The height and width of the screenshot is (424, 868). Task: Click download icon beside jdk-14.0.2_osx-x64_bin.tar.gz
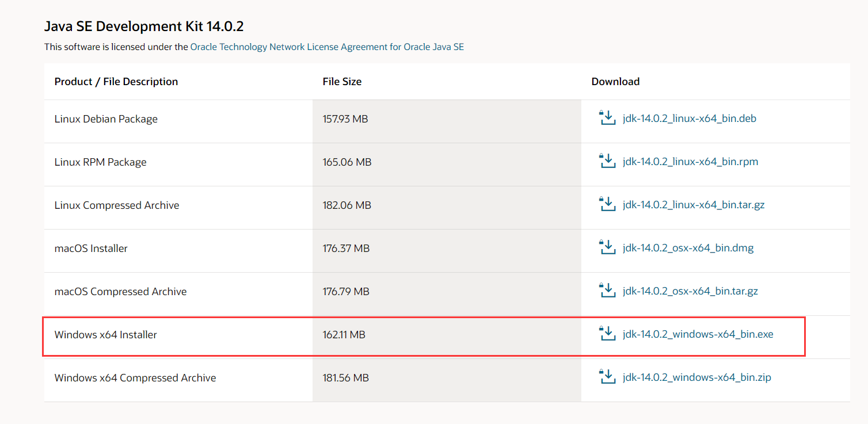(607, 291)
